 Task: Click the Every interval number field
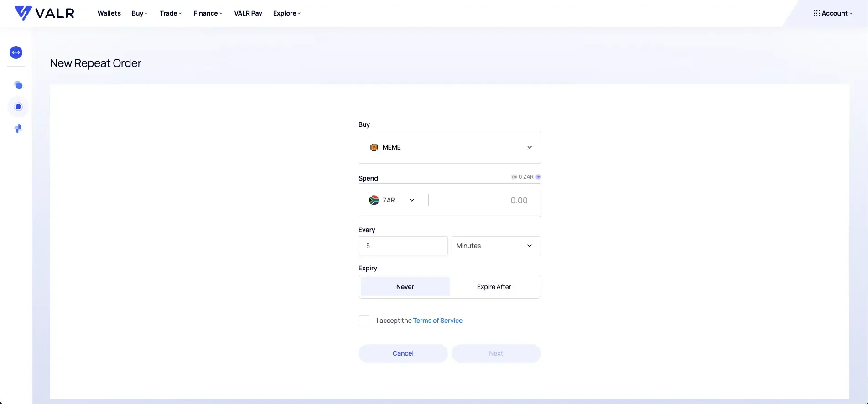403,246
